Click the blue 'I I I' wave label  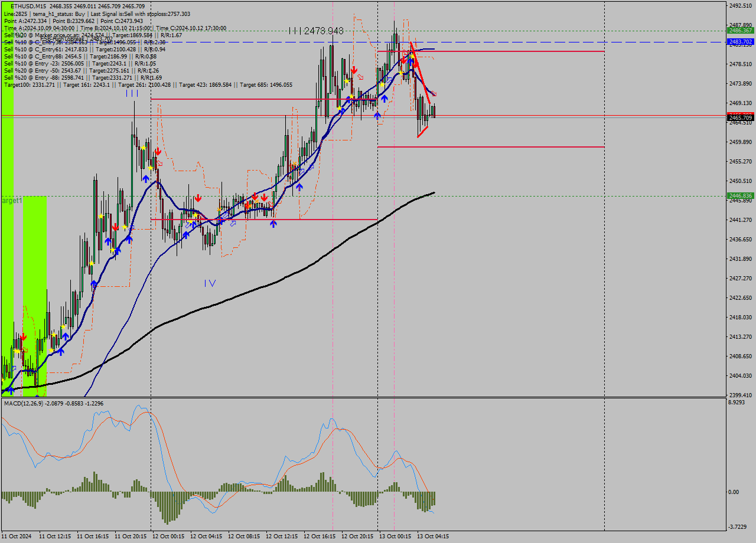(132, 93)
